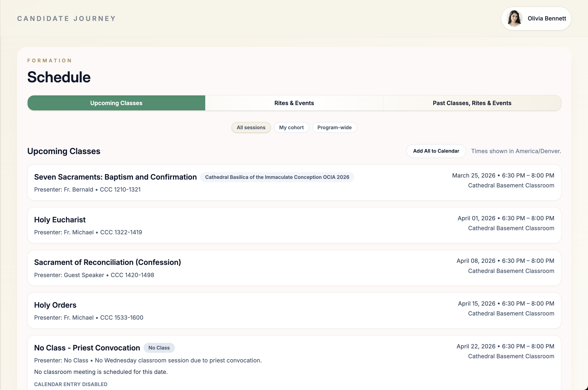The image size is (588, 390).
Task: Open the Holy Orders class card
Action: [55, 305]
